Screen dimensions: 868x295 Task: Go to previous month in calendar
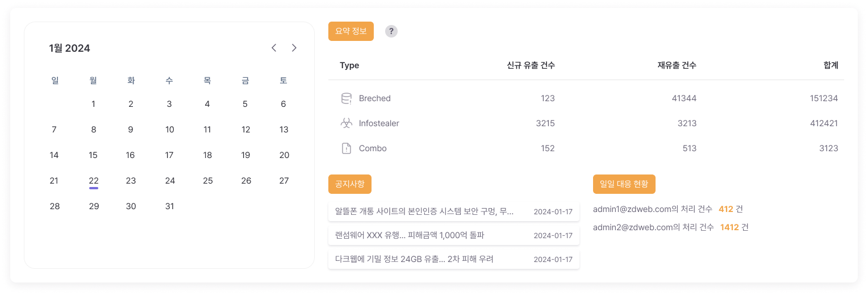tap(274, 48)
